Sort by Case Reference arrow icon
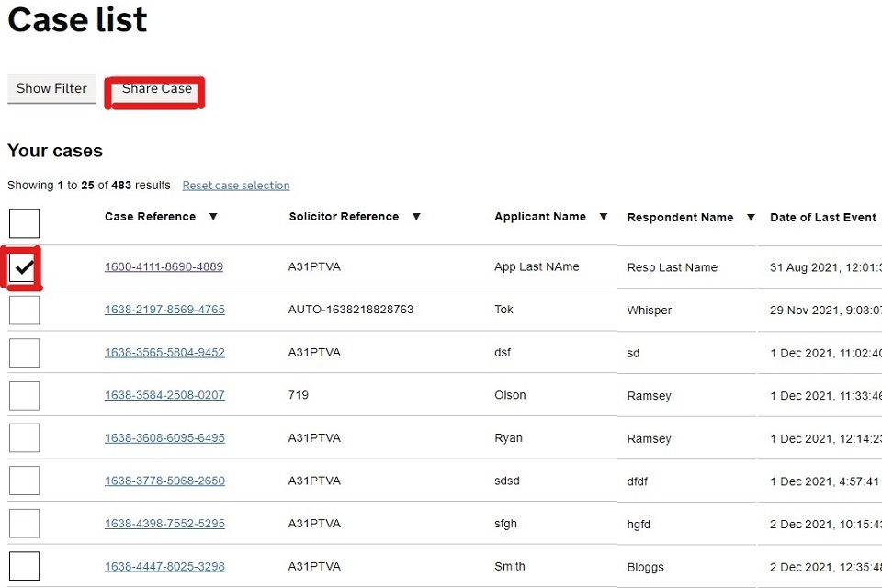The width and height of the screenshot is (882, 588). click(x=213, y=217)
